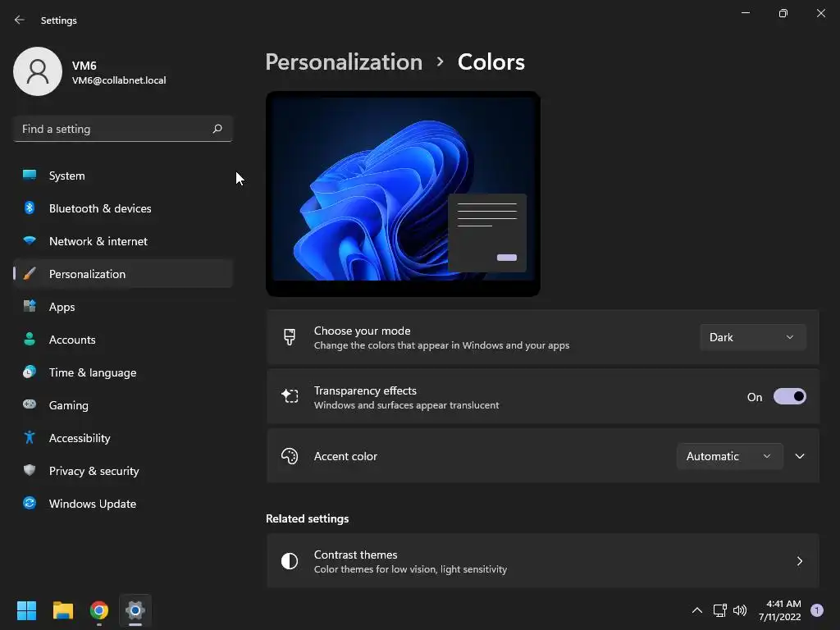
Task: Go to System settings
Action: click(x=123, y=176)
